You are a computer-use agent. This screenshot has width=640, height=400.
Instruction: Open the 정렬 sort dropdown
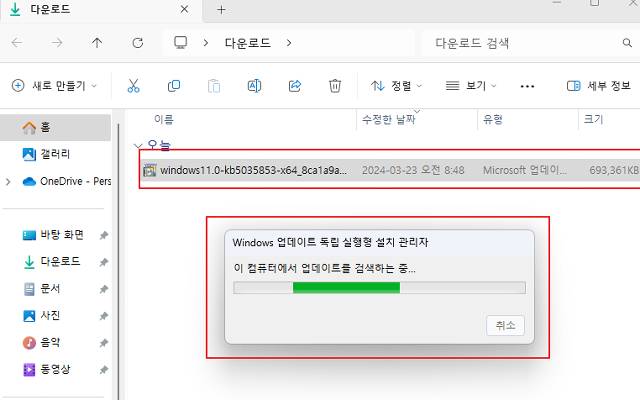tap(396, 86)
